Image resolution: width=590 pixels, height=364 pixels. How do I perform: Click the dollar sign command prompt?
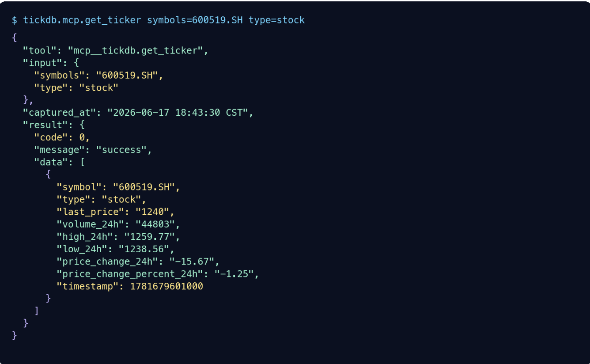click(15, 20)
